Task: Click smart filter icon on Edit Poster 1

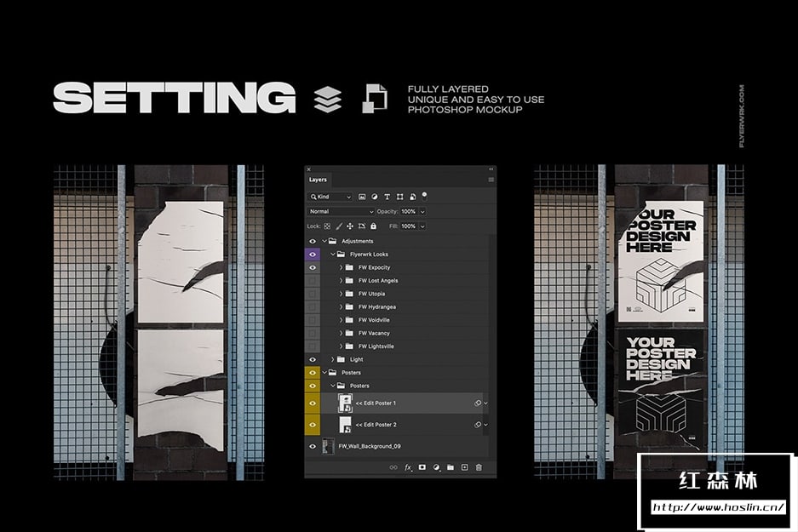Action: (478, 403)
